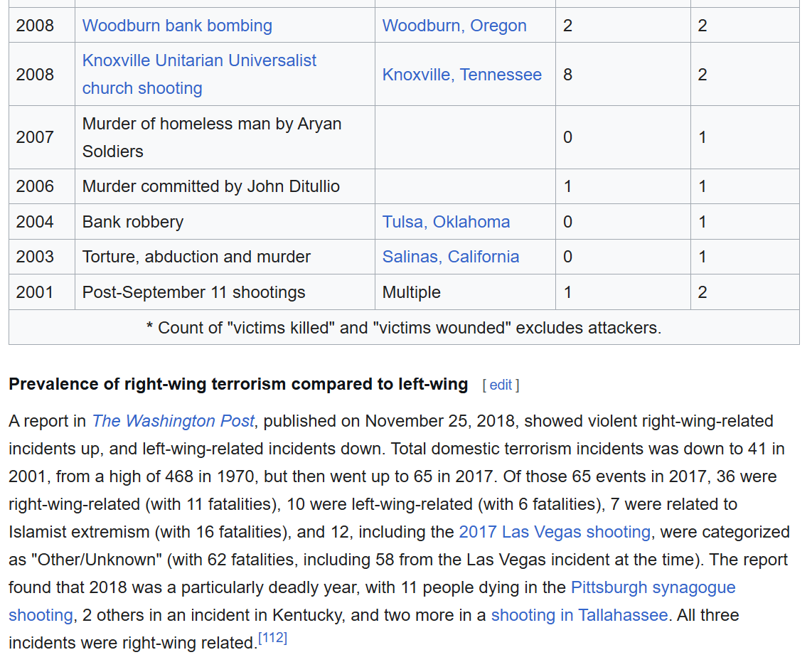Open the shooting in Tallahassee link

[579, 615]
